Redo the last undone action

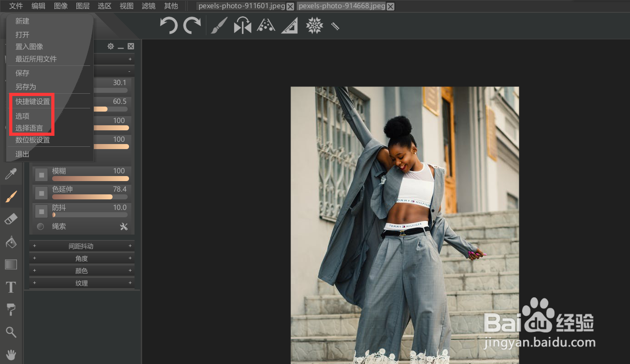click(x=192, y=26)
